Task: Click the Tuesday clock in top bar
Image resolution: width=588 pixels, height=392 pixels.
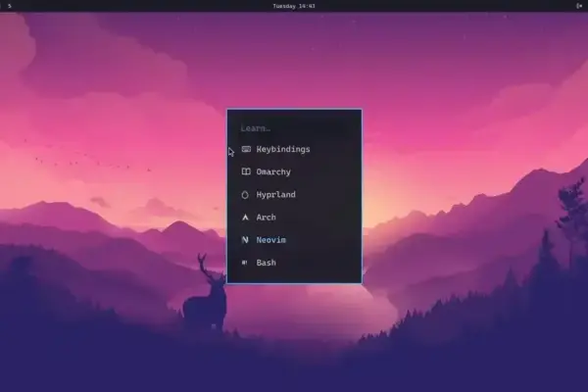Action: (x=294, y=6)
